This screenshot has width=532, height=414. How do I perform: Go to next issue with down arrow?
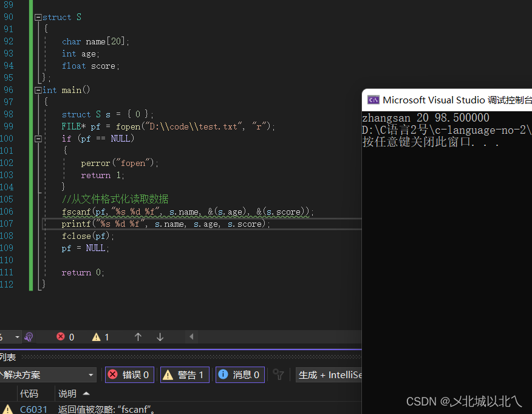160,337
